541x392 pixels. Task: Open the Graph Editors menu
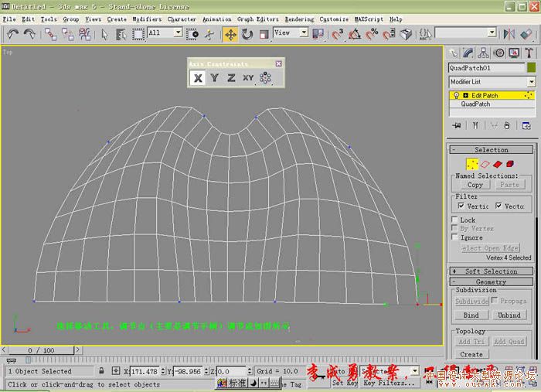[257, 19]
